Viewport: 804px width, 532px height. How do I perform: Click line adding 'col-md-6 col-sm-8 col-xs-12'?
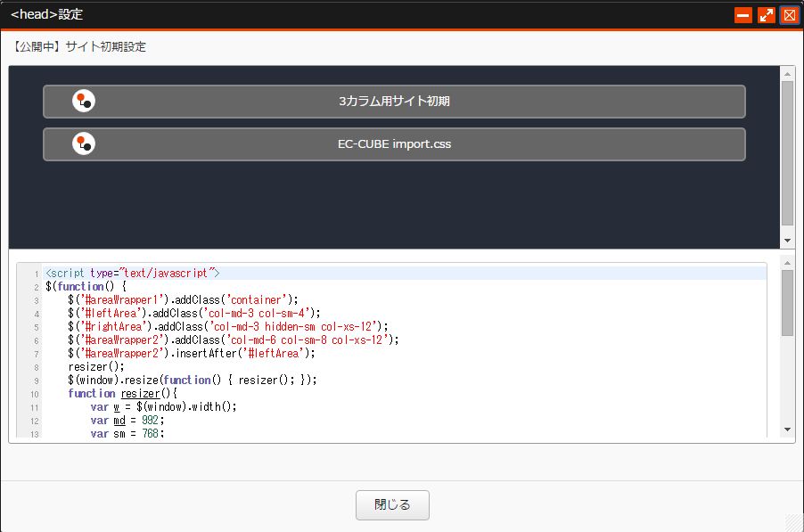[234, 340]
